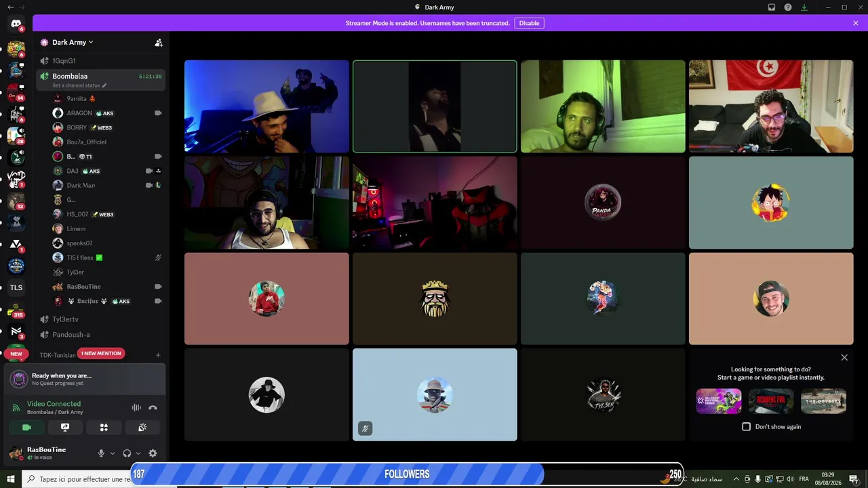Select user TIS l fleex in voice list

coord(108,258)
